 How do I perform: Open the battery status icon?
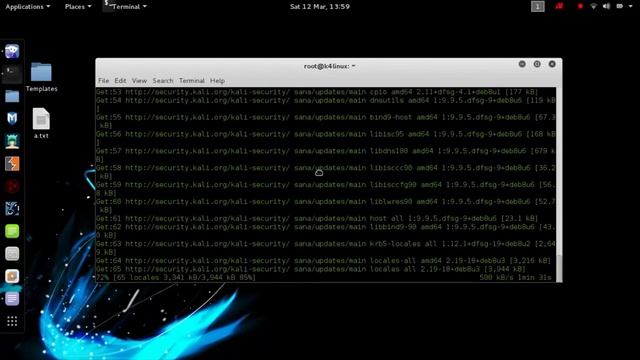620,7
